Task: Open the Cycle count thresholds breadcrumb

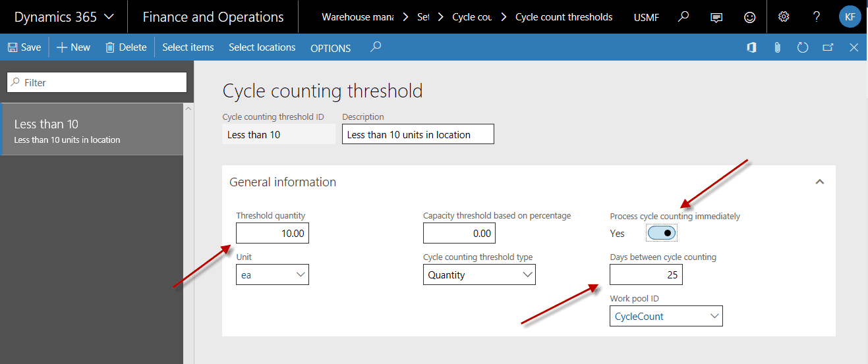Action: pos(564,17)
